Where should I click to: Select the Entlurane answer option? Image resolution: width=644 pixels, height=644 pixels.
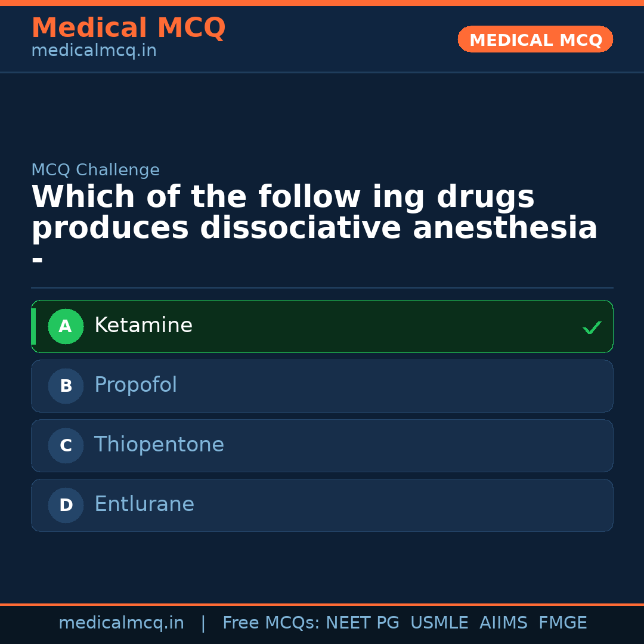tap(144, 504)
